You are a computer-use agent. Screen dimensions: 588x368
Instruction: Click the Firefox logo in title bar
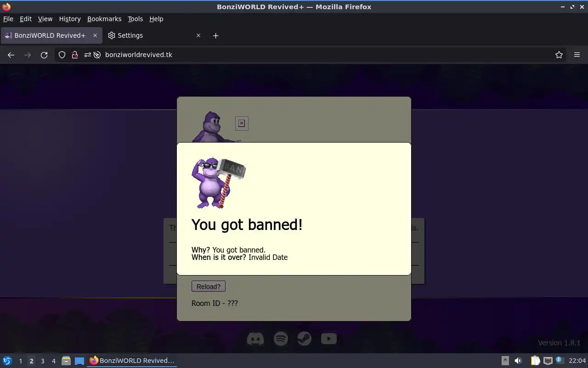[x=6, y=6]
